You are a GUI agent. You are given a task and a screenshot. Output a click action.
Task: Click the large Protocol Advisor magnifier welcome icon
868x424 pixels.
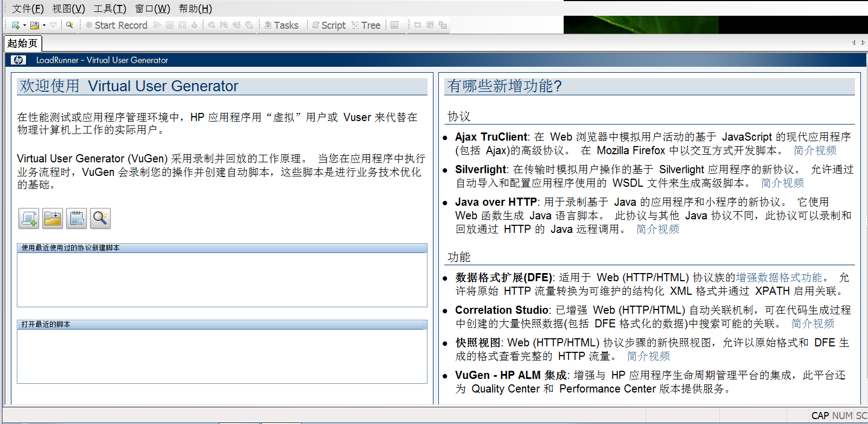tap(100, 218)
